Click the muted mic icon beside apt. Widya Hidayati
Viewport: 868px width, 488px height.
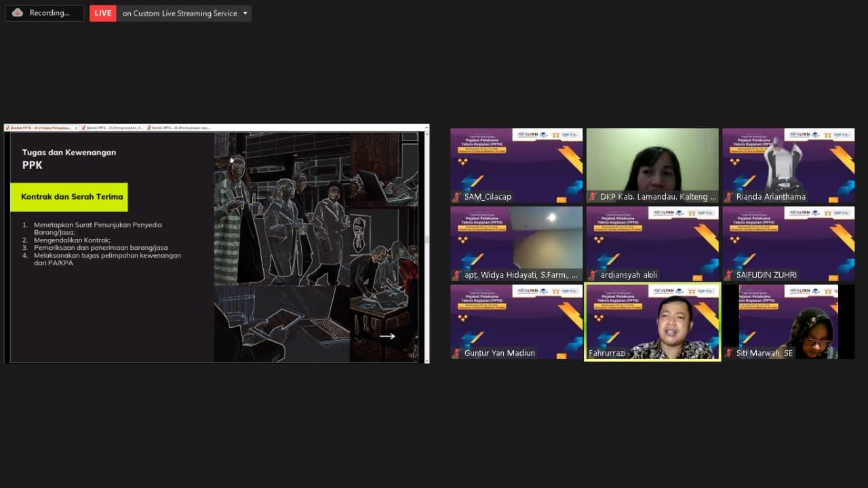tap(457, 275)
